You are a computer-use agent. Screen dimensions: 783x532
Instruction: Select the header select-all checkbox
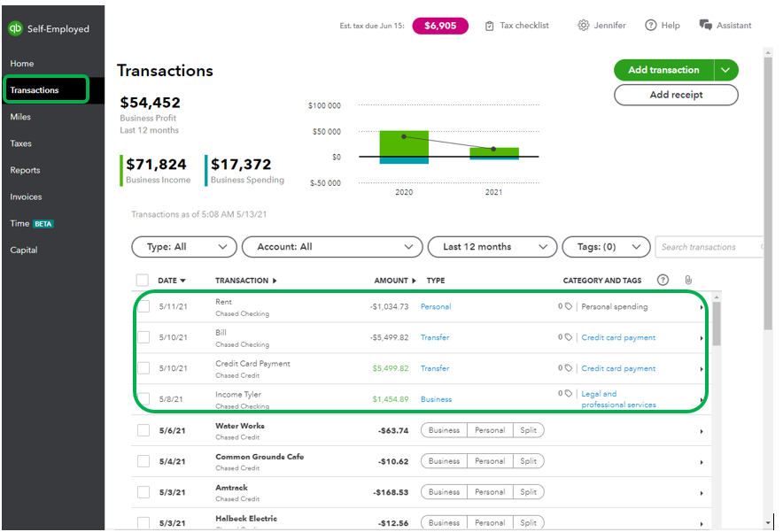click(x=143, y=280)
